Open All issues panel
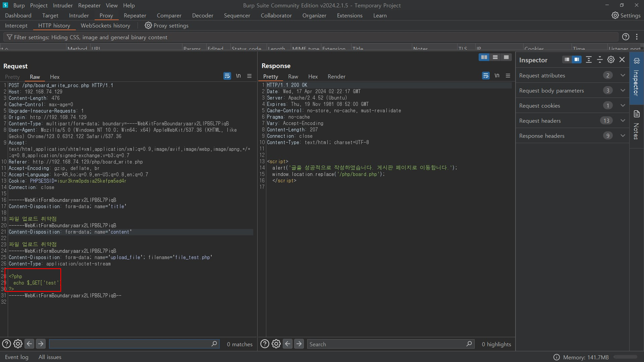 50,357
